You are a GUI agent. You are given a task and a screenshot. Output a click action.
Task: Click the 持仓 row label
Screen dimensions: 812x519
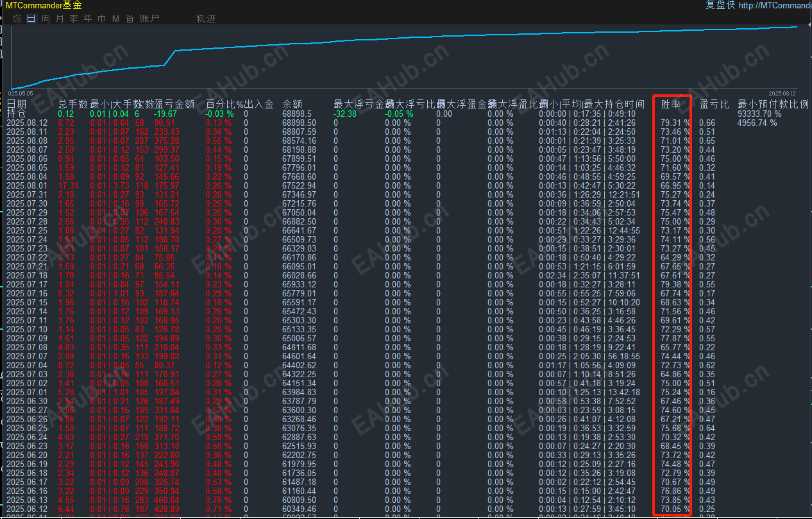pyautogui.click(x=17, y=114)
